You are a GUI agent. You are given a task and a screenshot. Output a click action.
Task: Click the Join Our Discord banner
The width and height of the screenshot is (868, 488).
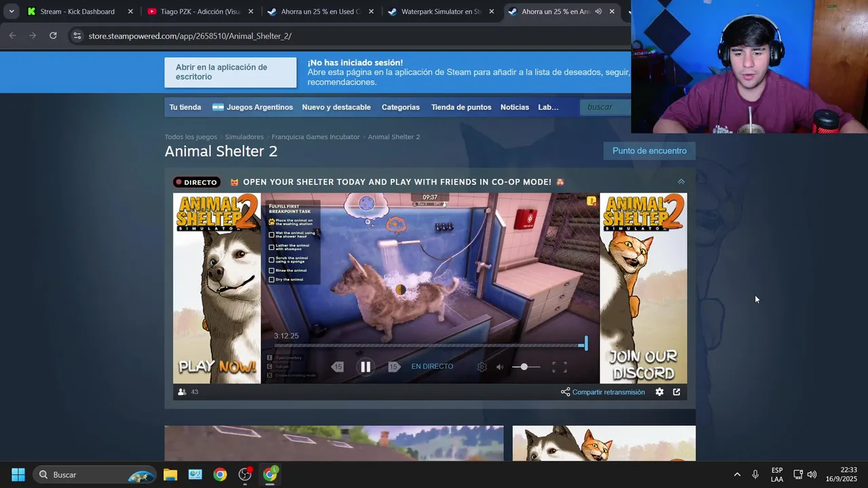point(643,288)
